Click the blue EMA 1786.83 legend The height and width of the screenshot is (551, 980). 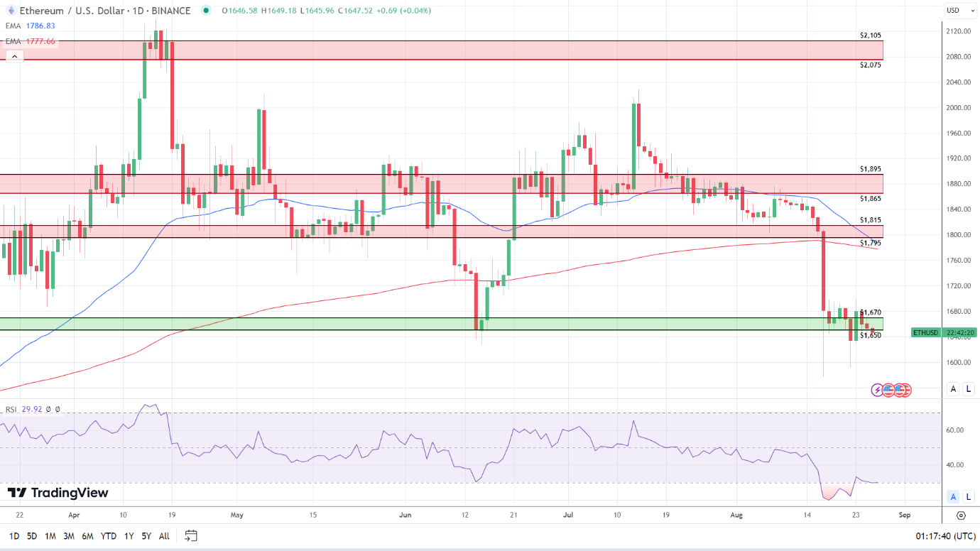coord(30,26)
